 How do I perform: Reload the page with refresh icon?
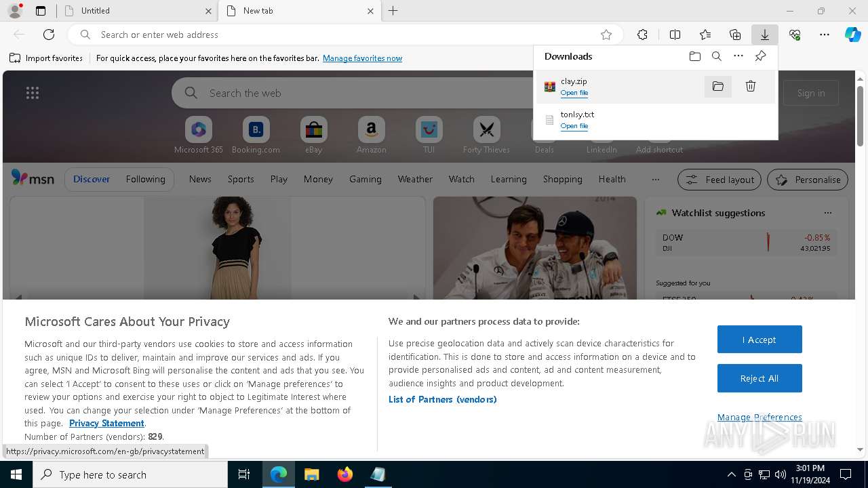(x=49, y=35)
